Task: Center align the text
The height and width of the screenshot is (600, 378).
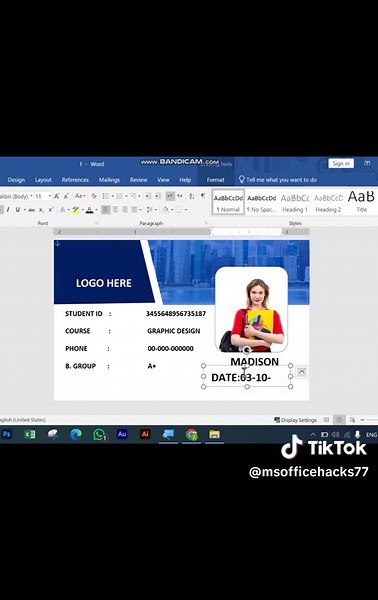Action: [x=115, y=210]
